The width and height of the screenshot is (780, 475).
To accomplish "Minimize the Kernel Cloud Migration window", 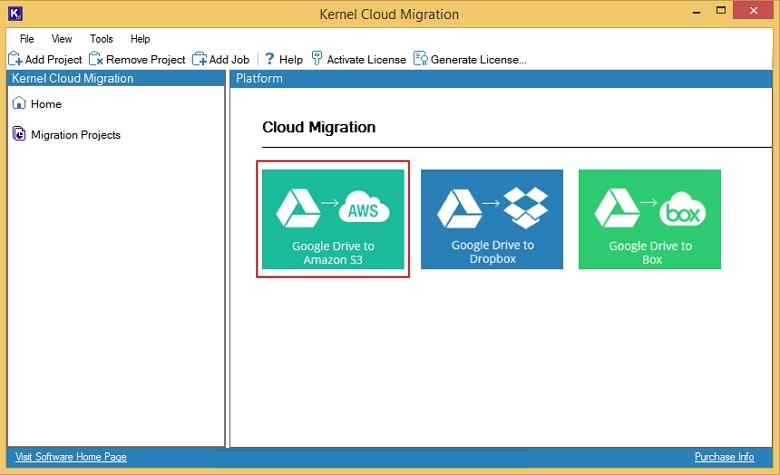I will (696, 10).
